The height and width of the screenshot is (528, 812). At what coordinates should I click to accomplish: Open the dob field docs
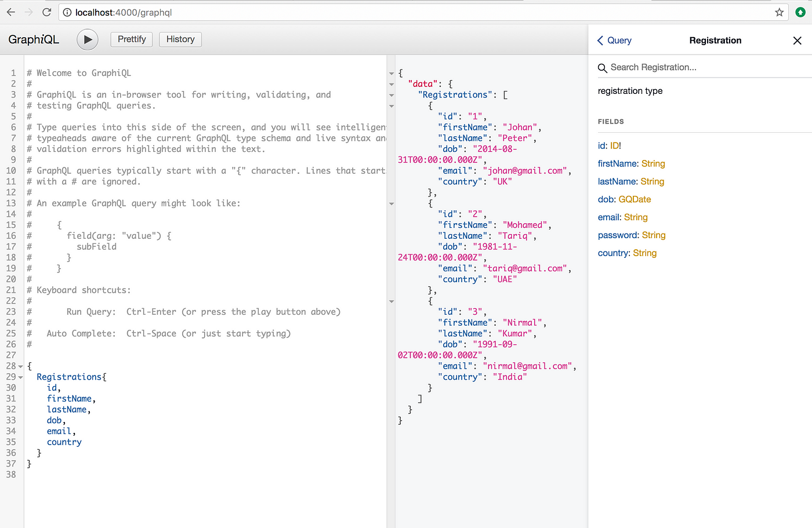coord(606,199)
